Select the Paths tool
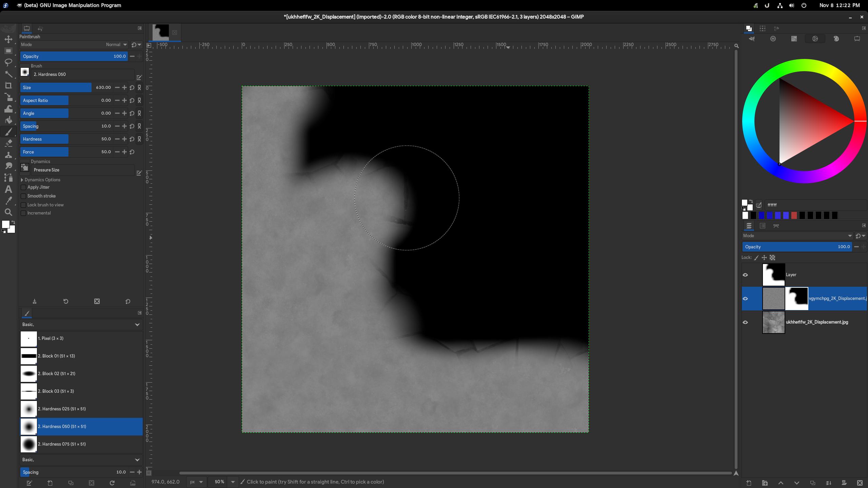Viewport: 868px width, 488px height. 8,178
